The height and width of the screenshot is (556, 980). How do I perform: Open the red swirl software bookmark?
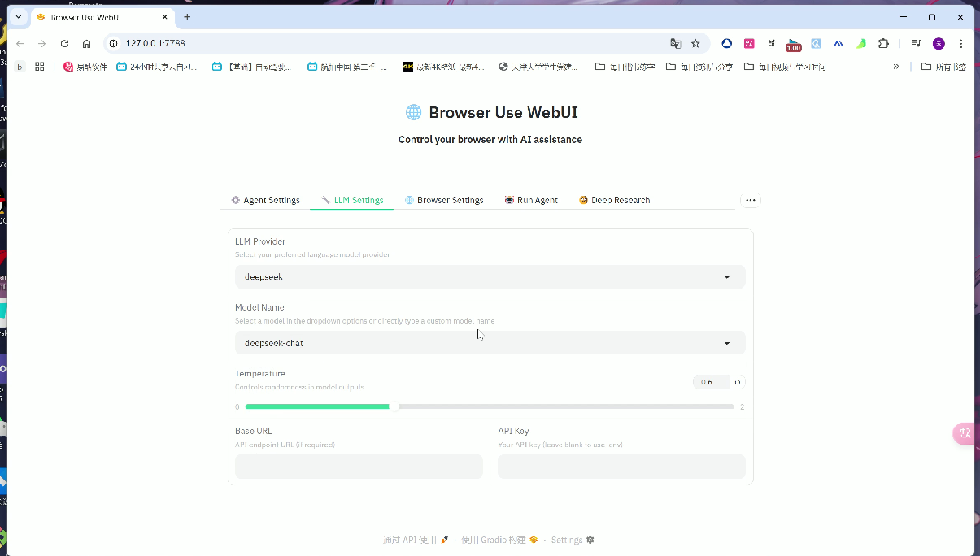pyautogui.click(x=86, y=67)
